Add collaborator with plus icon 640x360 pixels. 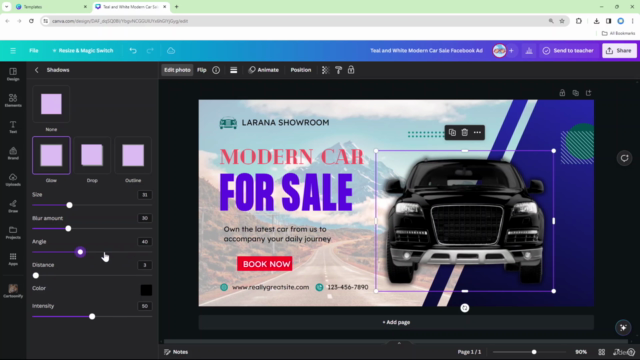pos(511,51)
